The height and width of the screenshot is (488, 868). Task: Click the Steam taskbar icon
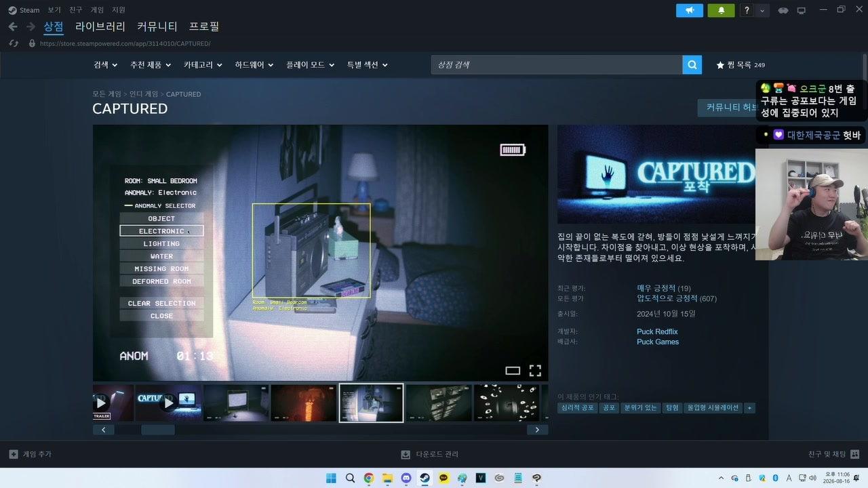coord(425,478)
